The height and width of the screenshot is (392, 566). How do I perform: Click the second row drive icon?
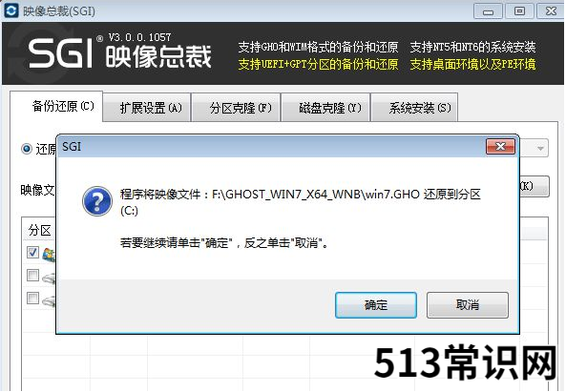[x=50, y=279]
